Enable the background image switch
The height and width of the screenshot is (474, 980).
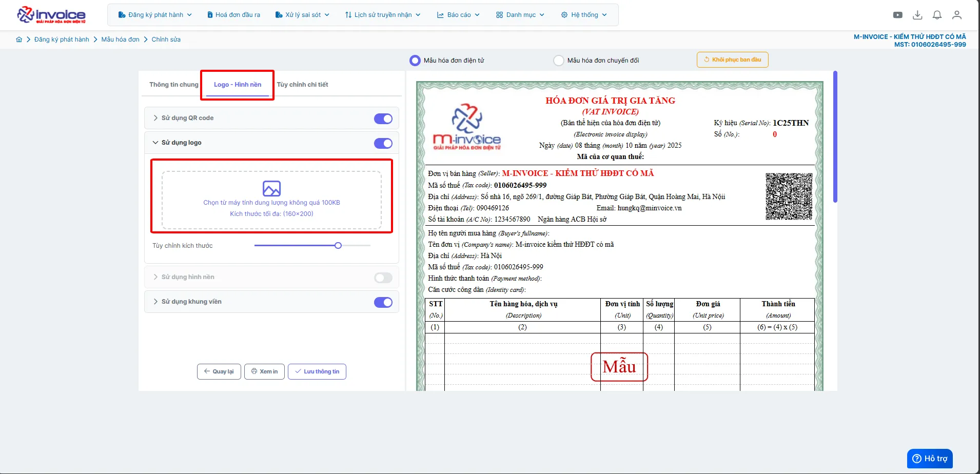point(383,278)
